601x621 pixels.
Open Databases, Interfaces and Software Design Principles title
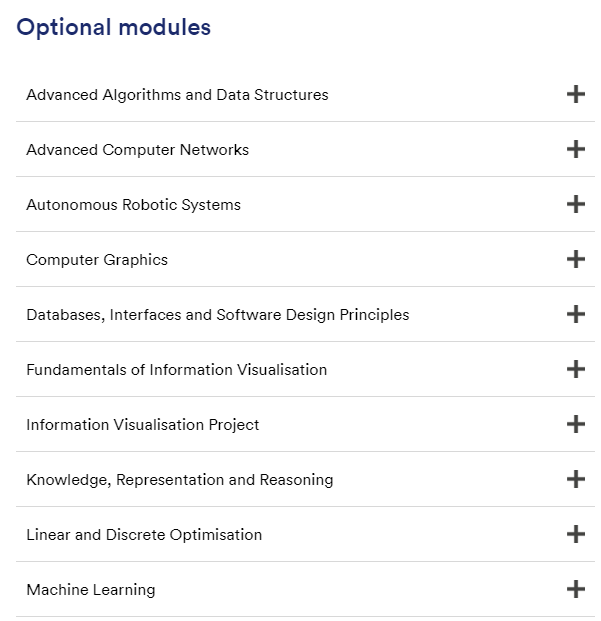coord(217,315)
